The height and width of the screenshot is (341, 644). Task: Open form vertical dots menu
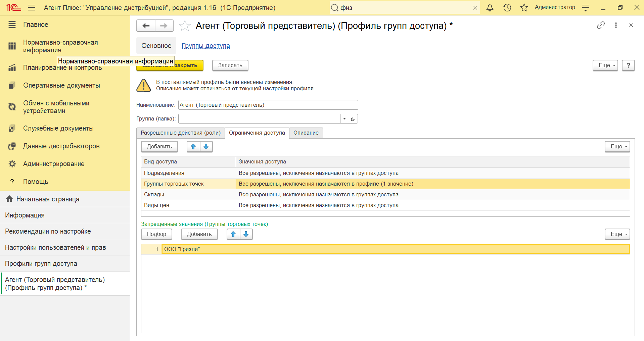(x=616, y=25)
